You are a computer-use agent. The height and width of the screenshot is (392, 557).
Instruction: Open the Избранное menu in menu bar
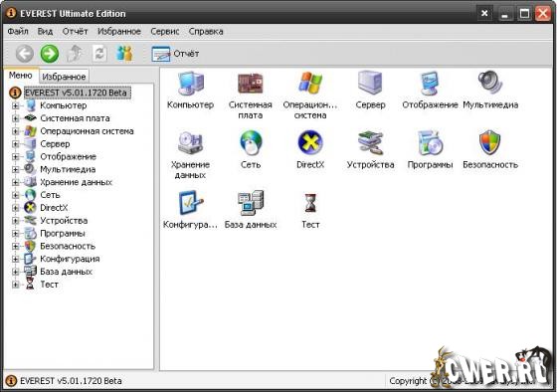119,31
